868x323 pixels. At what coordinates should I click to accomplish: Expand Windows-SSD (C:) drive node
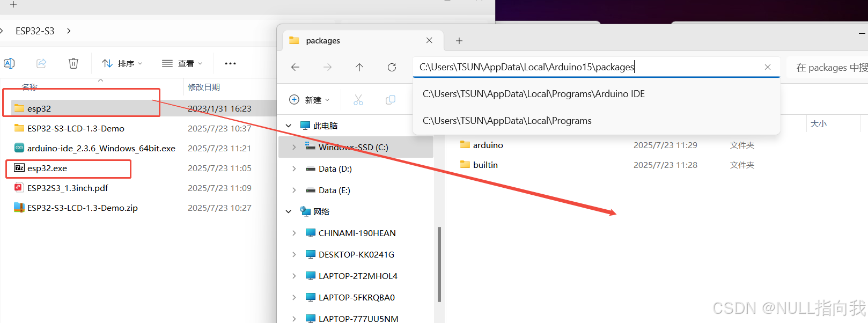coord(294,147)
